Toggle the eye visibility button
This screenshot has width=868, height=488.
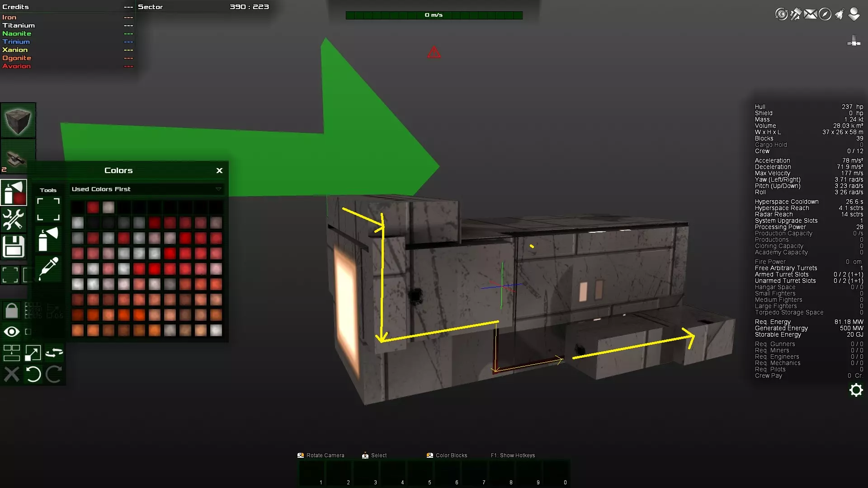pos(12,332)
